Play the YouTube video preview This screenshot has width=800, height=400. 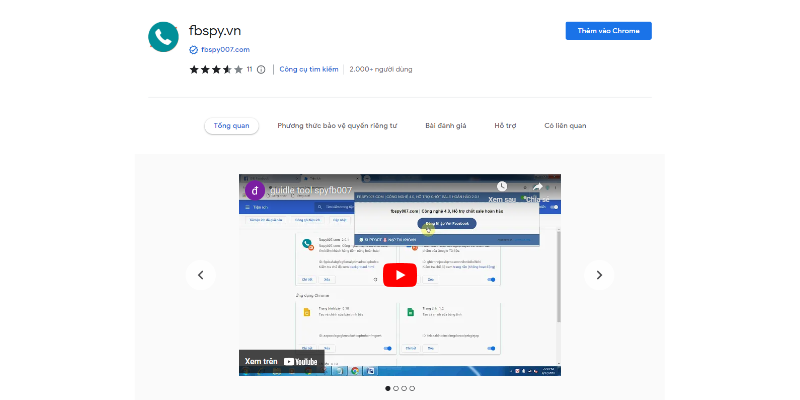click(400, 275)
